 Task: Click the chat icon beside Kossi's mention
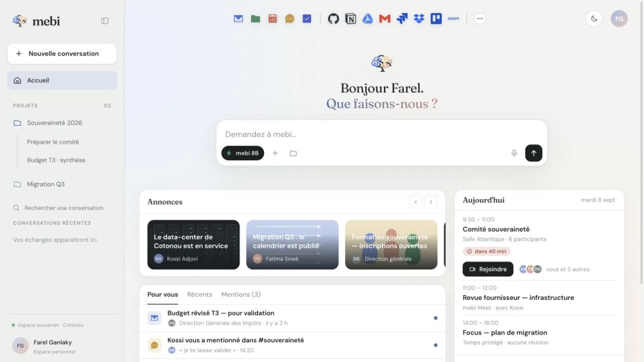(154, 345)
